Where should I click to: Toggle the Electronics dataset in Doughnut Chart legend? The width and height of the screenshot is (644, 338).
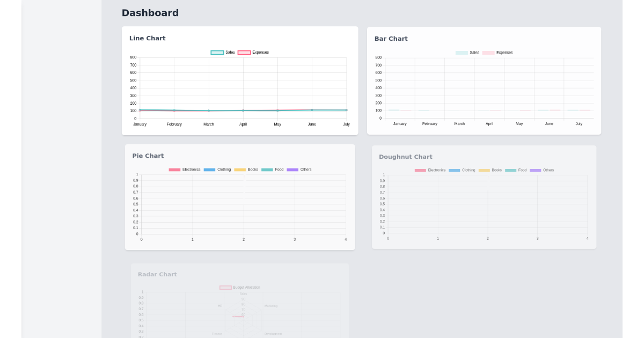tap(420, 170)
